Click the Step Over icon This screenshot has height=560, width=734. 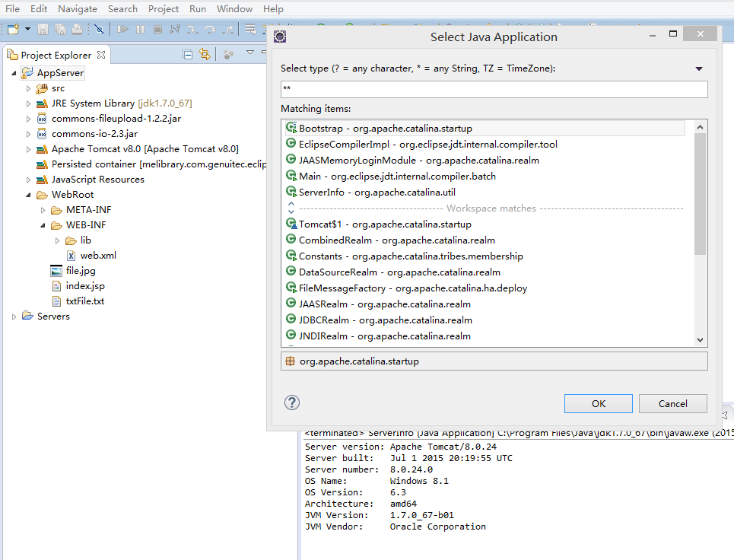(x=210, y=29)
